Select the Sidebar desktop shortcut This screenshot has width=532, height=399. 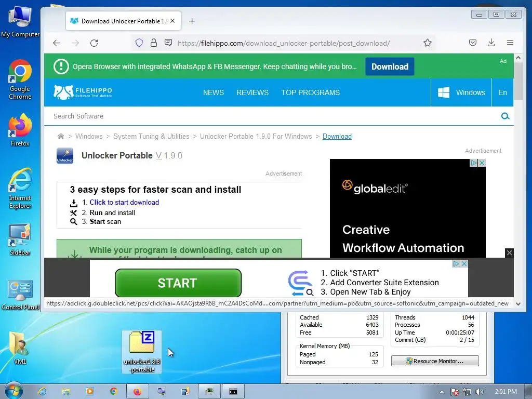20,240
